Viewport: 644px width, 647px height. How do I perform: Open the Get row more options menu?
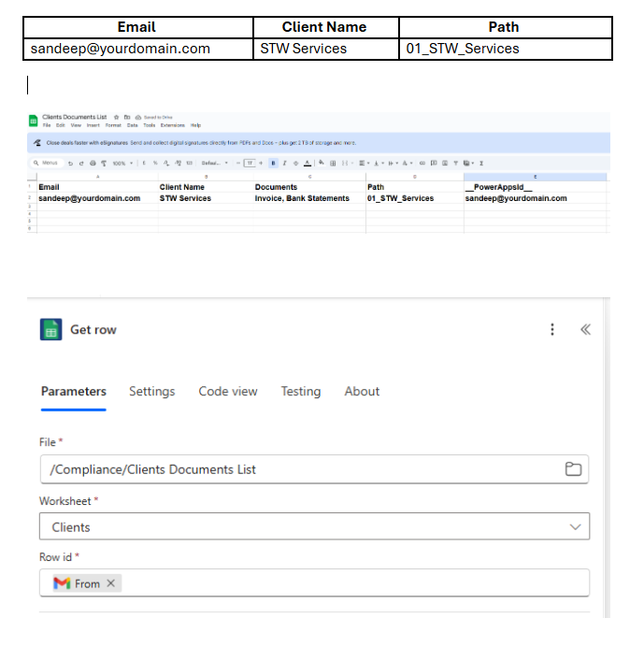pos(552,329)
